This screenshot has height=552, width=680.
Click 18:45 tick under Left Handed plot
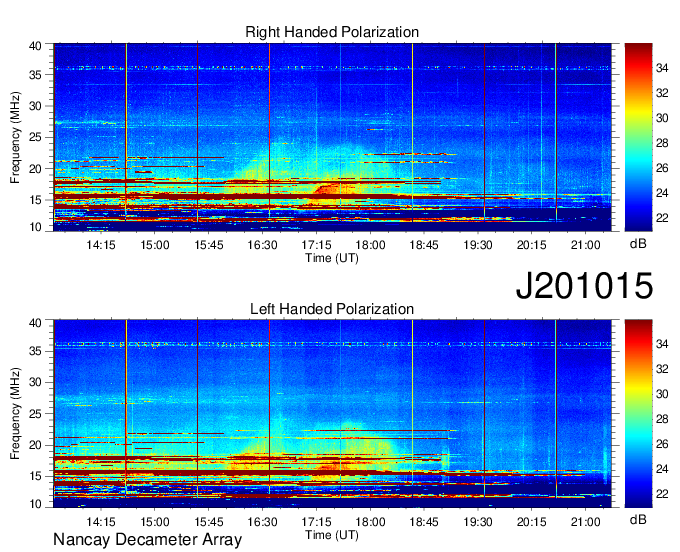click(424, 521)
